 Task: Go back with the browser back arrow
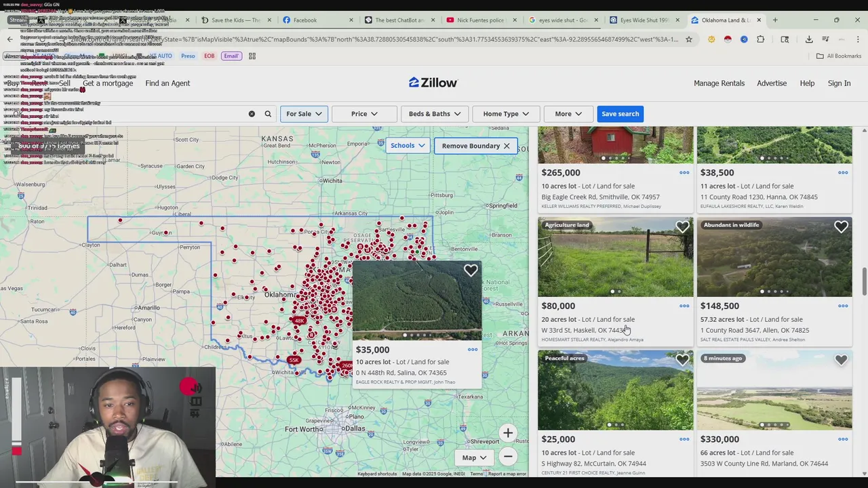[9, 39]
